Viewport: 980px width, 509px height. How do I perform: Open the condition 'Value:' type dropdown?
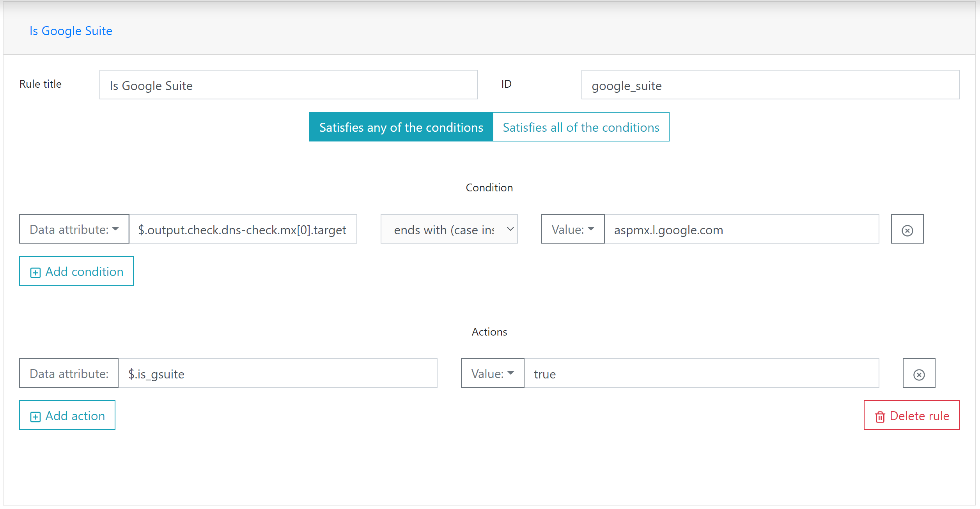tap(573, 229)
